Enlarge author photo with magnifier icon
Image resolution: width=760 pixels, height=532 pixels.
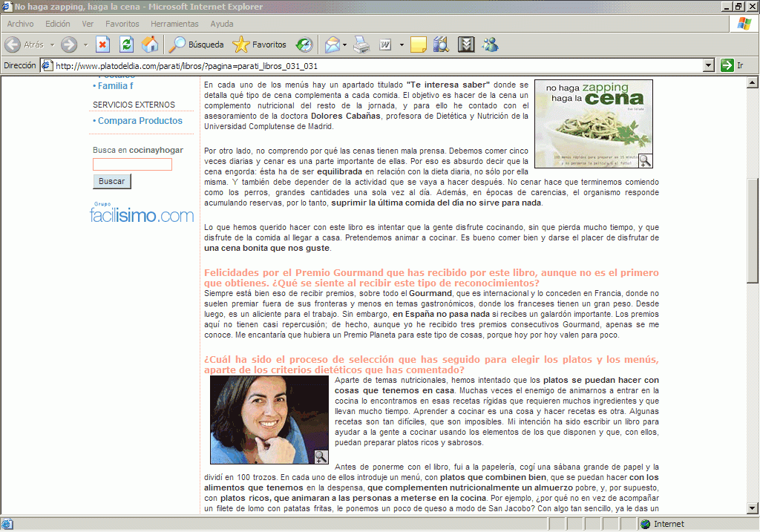point(321,456)
